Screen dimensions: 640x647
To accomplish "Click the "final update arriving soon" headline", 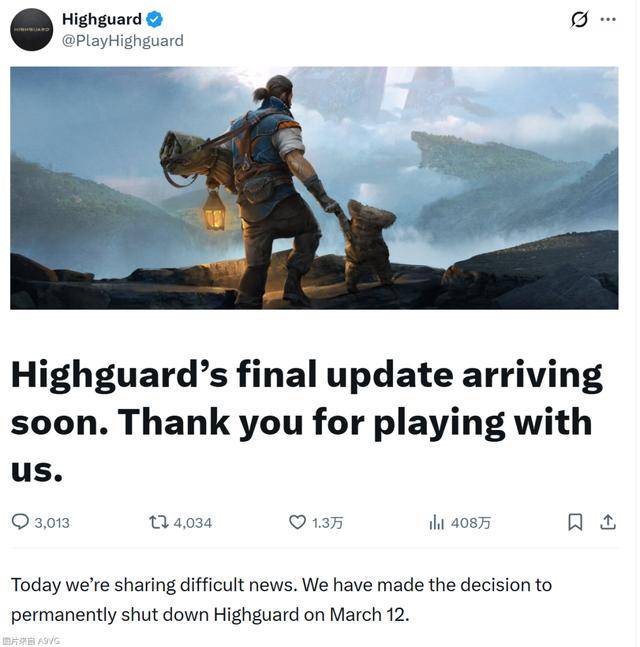I will (x=307, y=421).
